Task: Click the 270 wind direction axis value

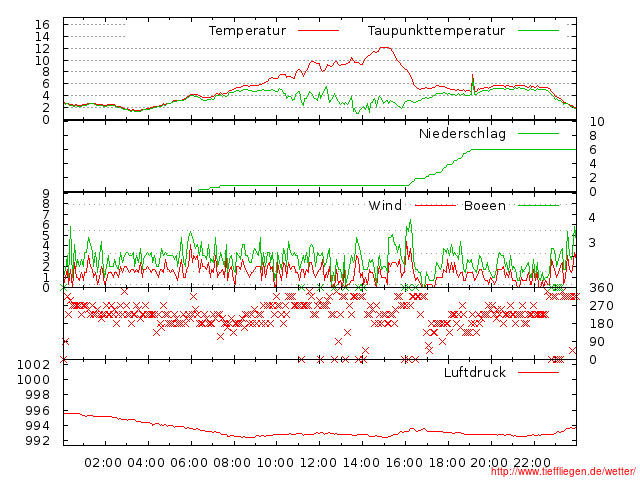Action: 601,306
